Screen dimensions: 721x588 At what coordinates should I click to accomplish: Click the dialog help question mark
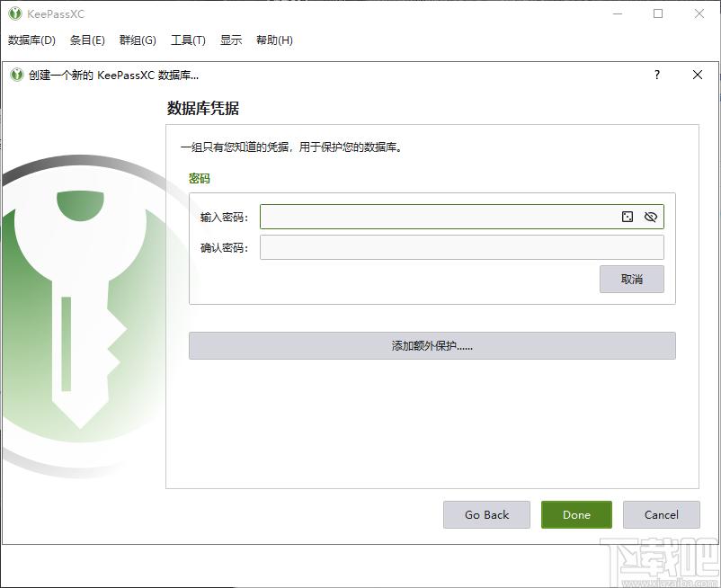coord(657,75)
